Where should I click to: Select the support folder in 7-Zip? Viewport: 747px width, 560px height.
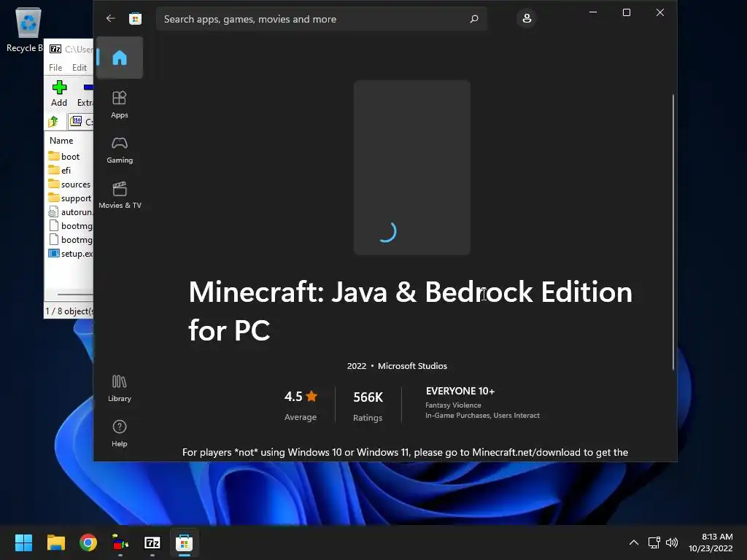(x=70, y=198)
